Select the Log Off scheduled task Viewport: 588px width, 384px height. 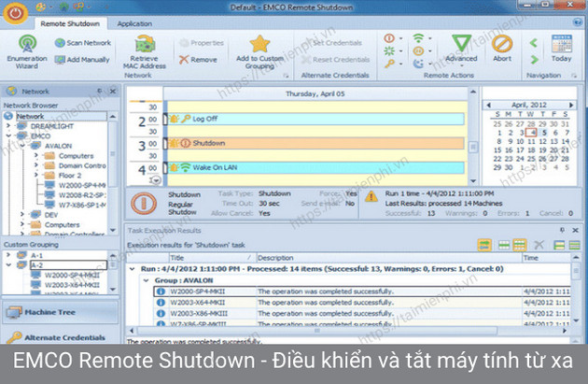click(315, 119)
